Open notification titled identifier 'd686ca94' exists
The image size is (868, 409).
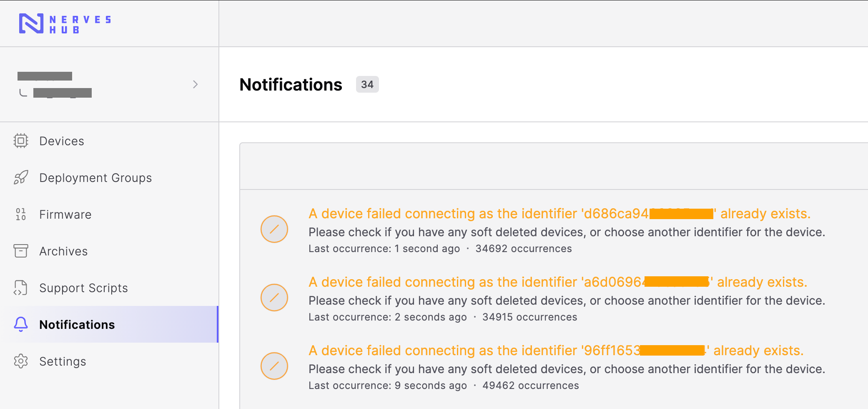click(559, 214)
